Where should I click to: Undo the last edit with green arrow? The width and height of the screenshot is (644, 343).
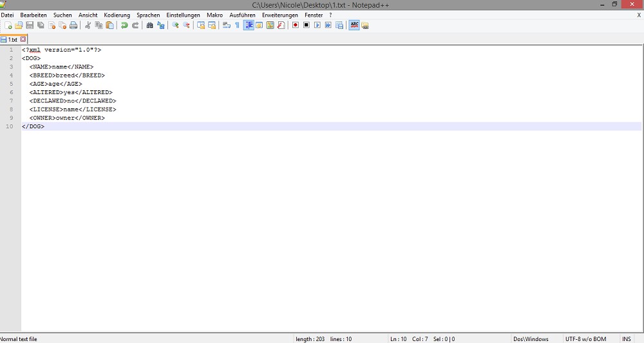124,25
